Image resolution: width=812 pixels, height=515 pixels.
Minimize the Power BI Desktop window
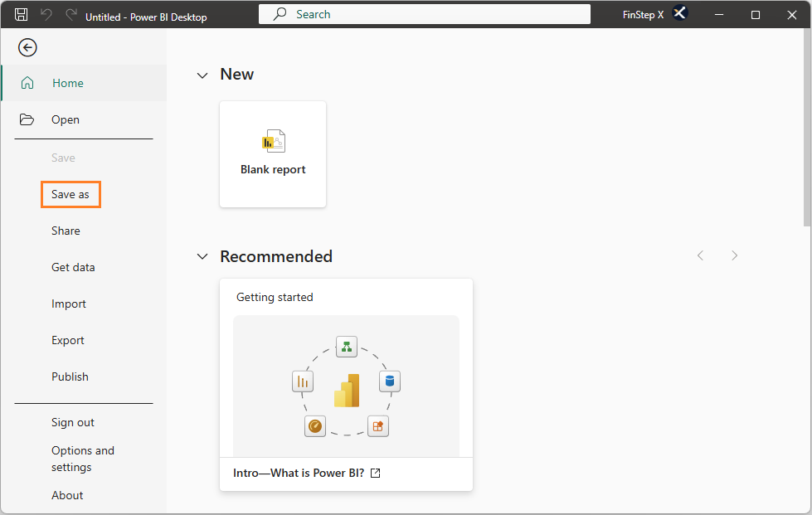pyautogui.click(x=719, y=14)
